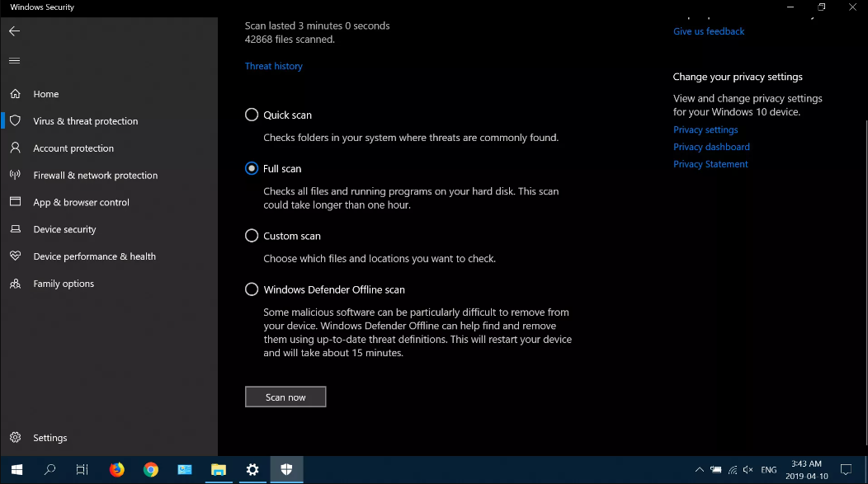Open the Windows Start menu
868x484 pixels.
pos(17,470)
